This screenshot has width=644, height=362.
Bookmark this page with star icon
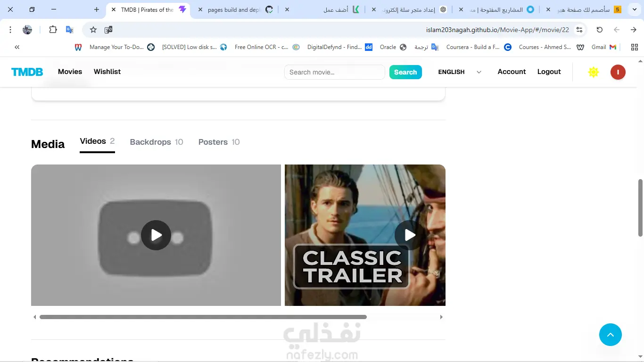coord(93,30)
